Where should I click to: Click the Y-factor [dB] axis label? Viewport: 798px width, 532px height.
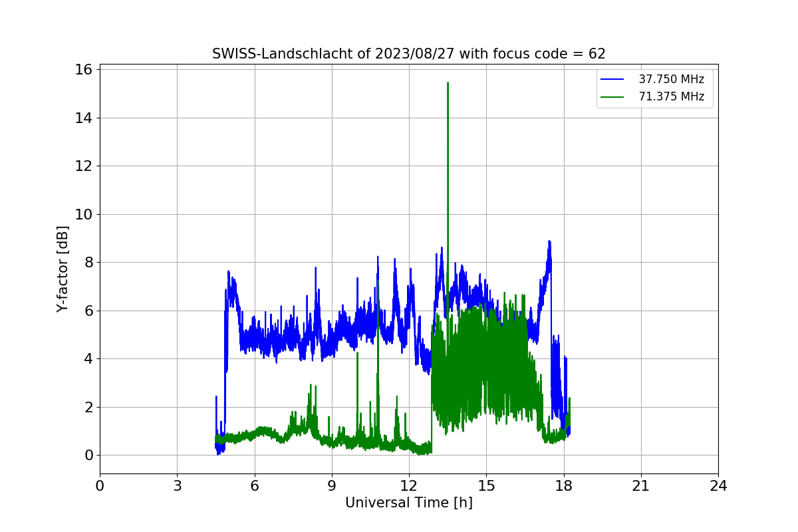63,269
